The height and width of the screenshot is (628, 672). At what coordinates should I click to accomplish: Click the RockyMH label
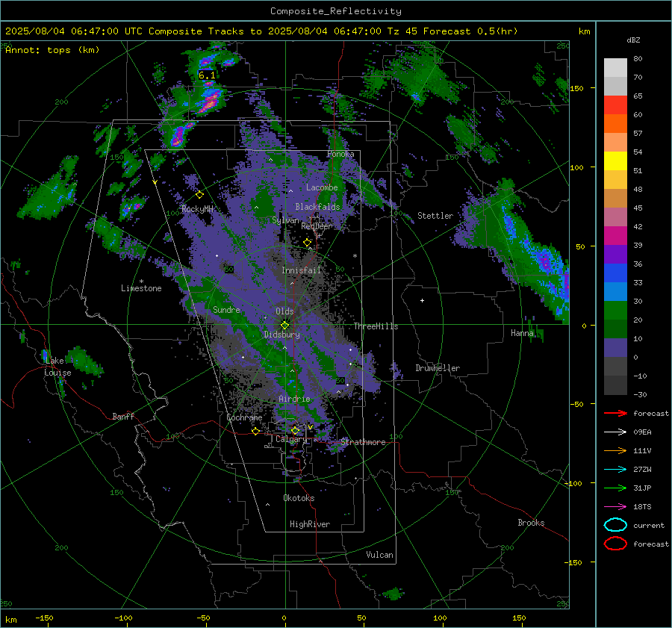coord(197,209)
